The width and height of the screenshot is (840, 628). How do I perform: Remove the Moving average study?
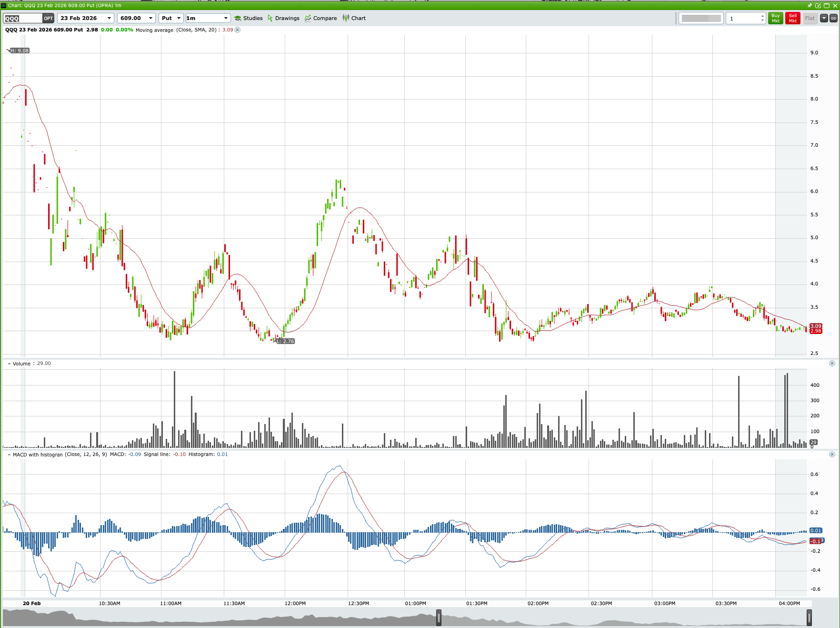coord(237,30)
